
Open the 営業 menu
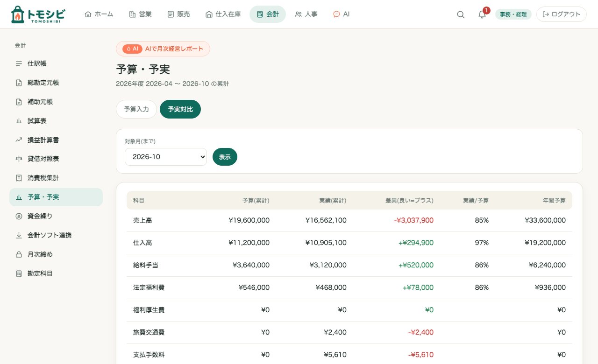tap(140, 14)
